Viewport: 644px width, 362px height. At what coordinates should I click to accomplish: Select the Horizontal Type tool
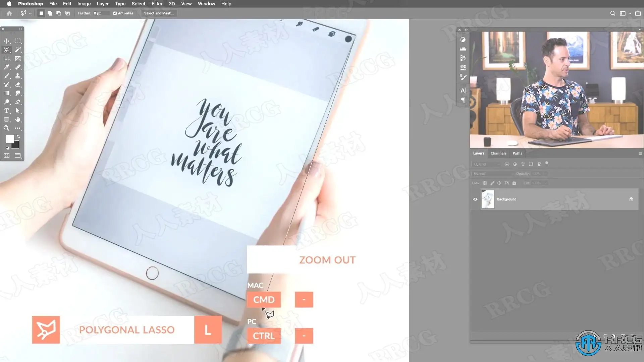[7, 111]
